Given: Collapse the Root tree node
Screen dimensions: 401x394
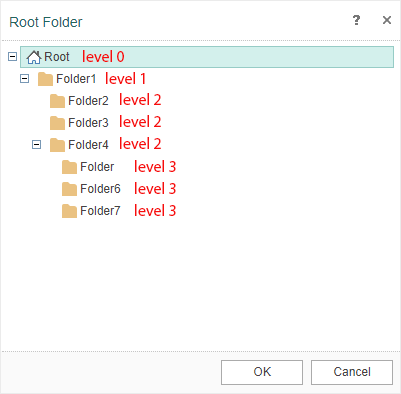Looking at the screenshot, I should (x=12, y=57).
